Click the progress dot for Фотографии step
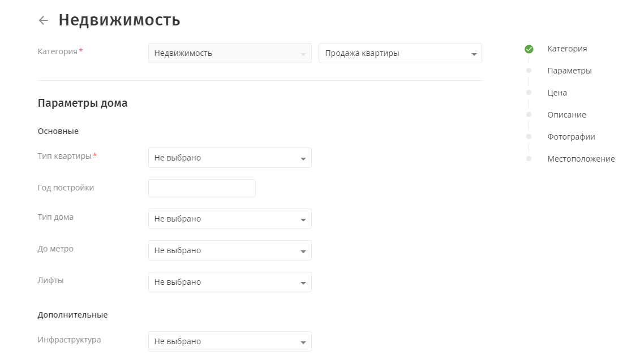 click(529, 137)
